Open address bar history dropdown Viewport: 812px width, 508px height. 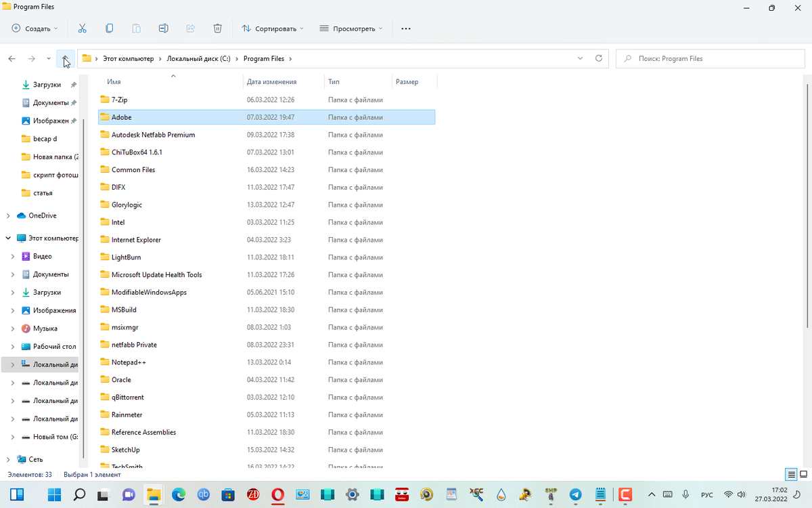[580, 58]
